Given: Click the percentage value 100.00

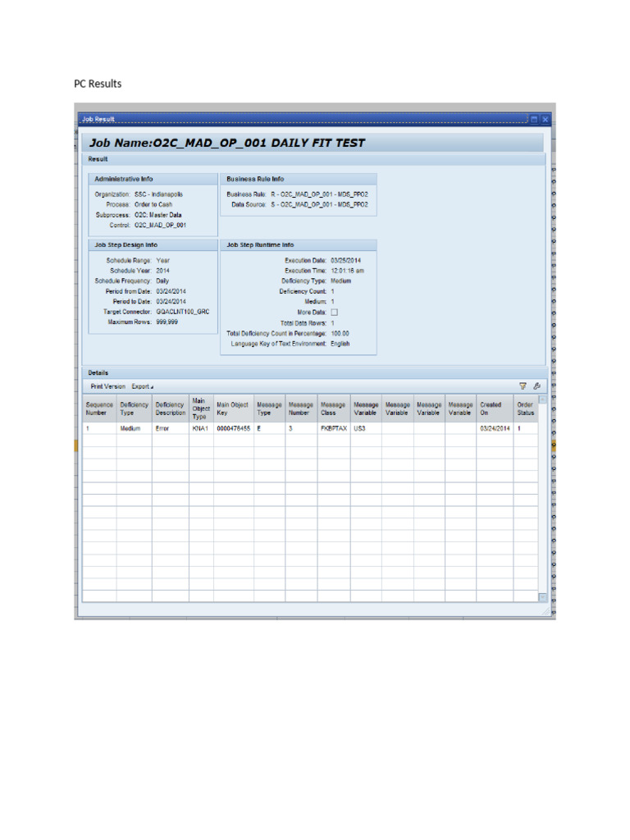Looking at the screenshot, I should coord(340,333).
